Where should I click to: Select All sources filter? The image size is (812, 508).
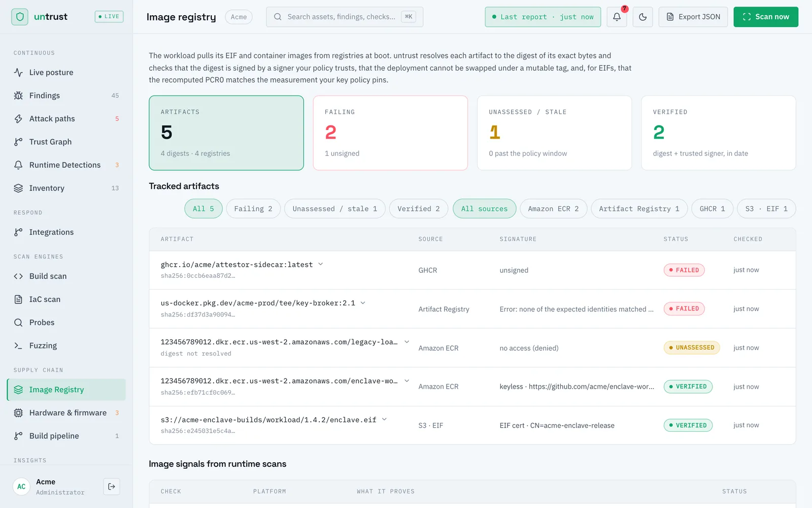[x=484, y=209]
